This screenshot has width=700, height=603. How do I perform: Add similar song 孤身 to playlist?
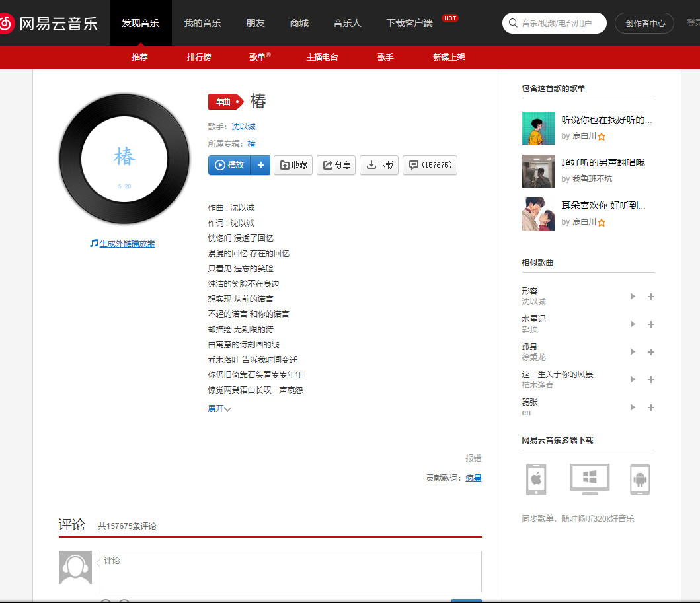point(651,352)
